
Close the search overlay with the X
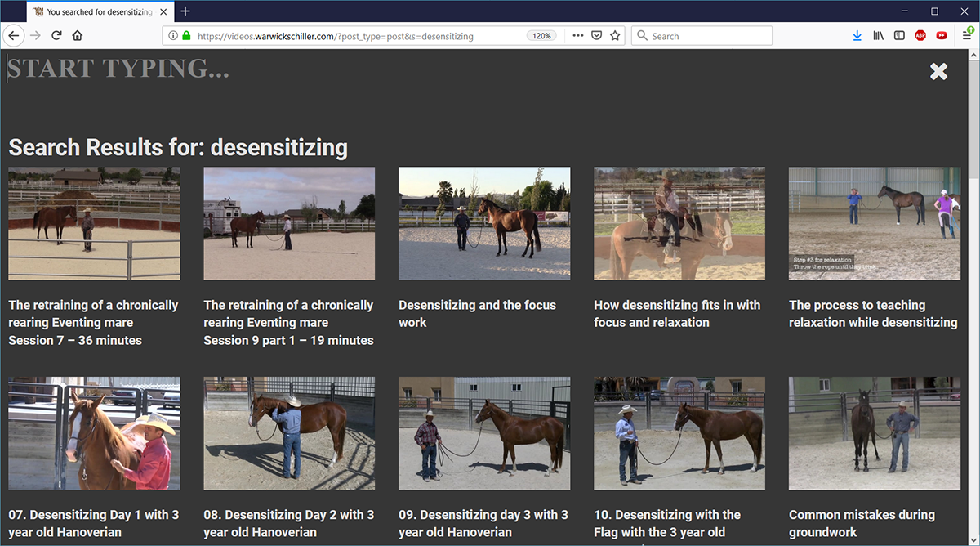(938, 72)
